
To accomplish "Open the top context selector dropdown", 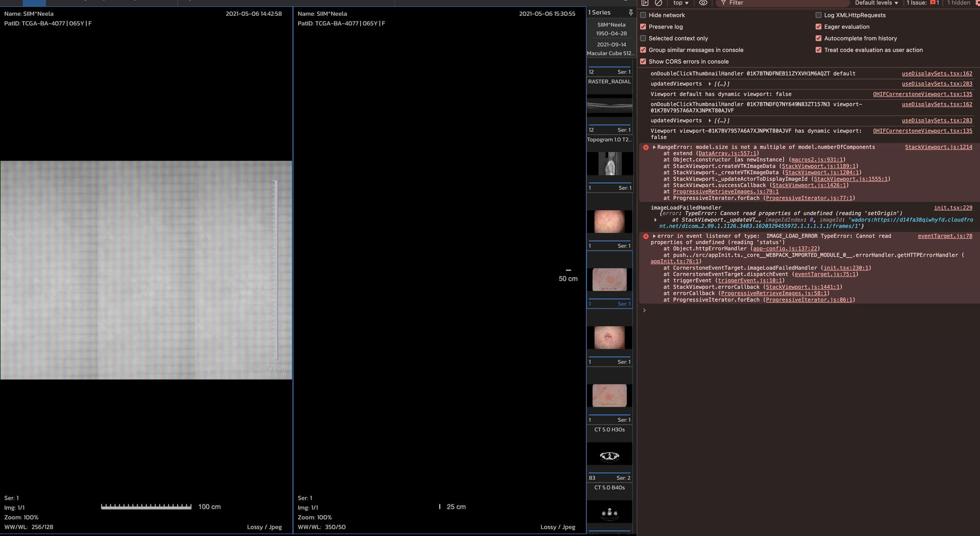I will click(x=680, y=3).
